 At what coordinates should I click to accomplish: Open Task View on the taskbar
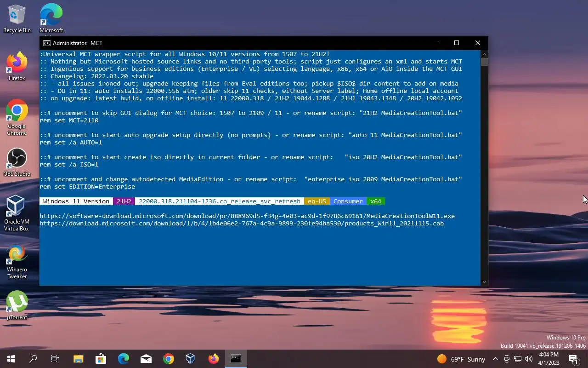(x=55, y=359)
